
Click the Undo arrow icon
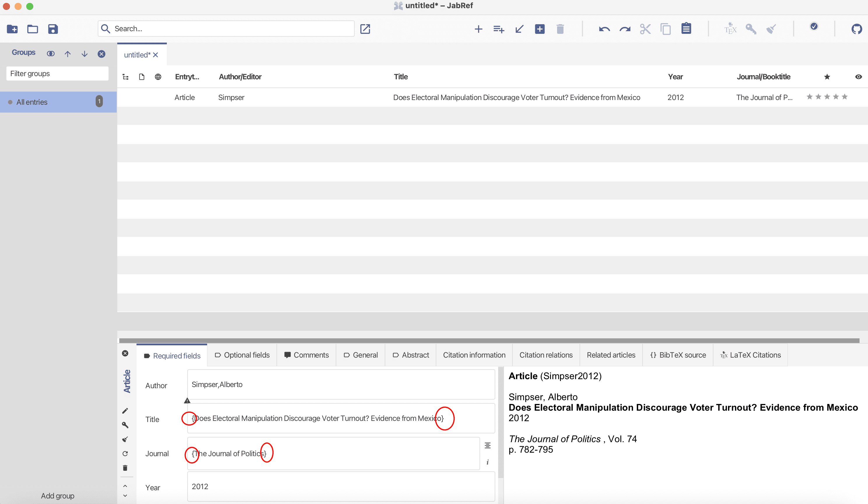(604, 29)
